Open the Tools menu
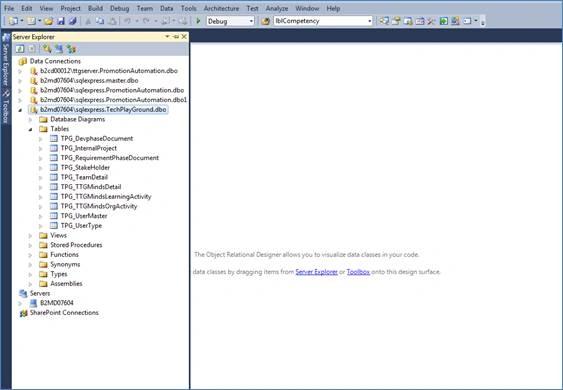The image size is (563, 390). 189,8
